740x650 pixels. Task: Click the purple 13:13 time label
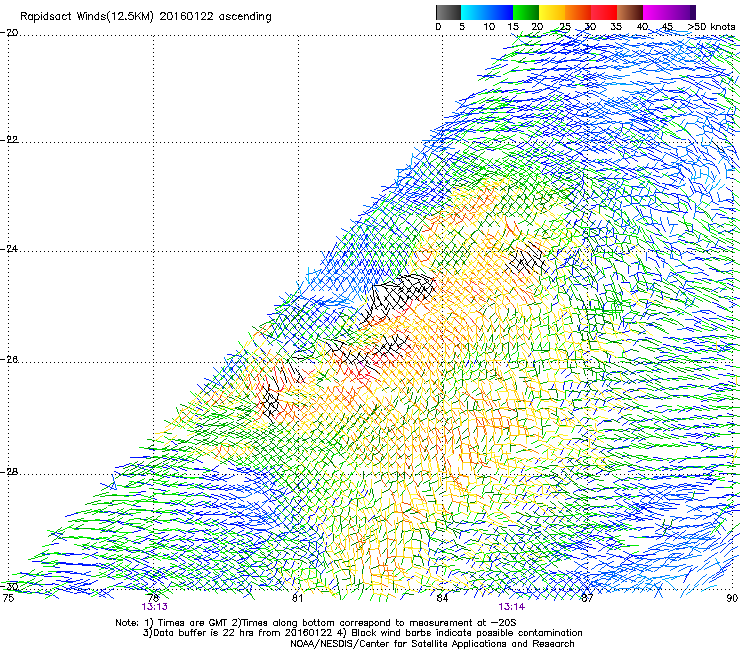click(x=154, y=607)
